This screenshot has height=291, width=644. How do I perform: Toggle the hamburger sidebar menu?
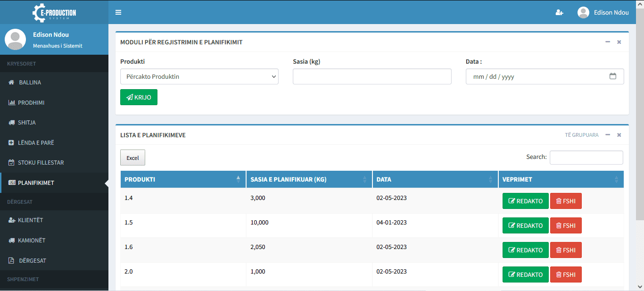pyautogui.click(x=118, y=12)
